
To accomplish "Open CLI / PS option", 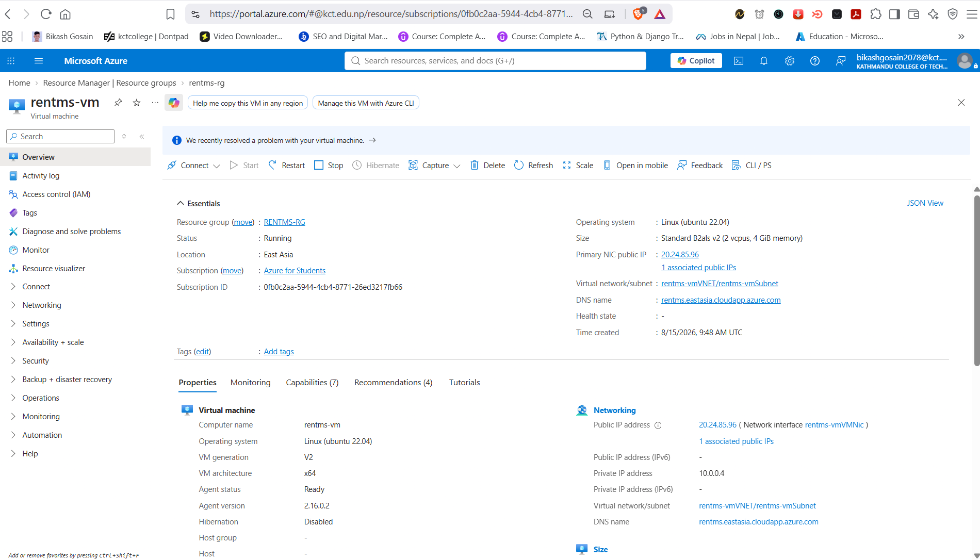I will point(752,166).
